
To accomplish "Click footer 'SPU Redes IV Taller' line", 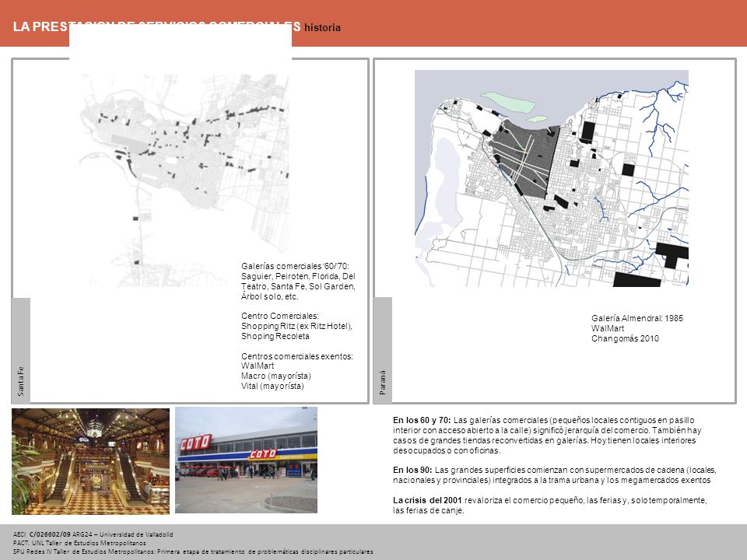I will coord(193,551).
